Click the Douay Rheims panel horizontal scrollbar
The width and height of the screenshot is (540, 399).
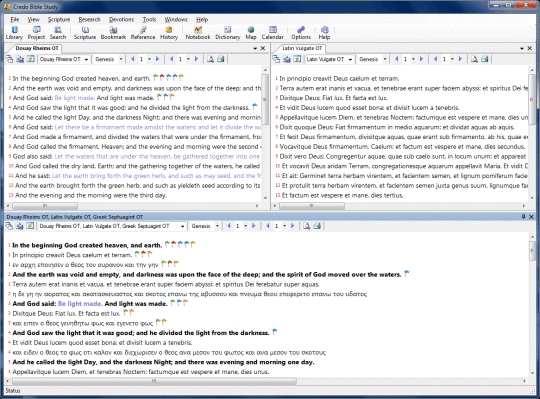[x=45, y=206]
